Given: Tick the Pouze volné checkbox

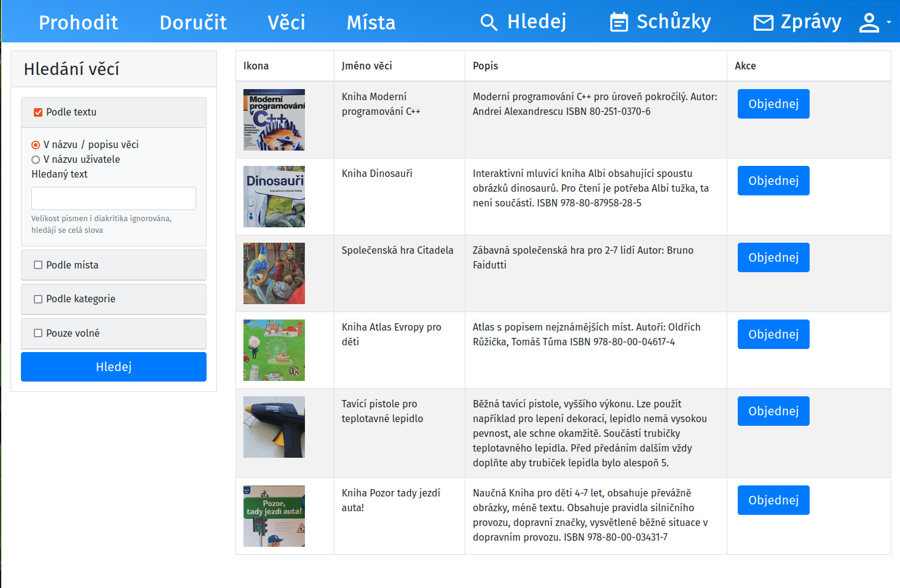Looking at the screenshot, I should [x=38, y=333].
